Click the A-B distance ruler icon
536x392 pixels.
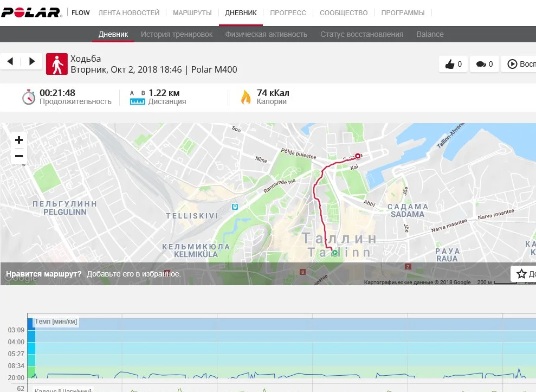[138, 98]
